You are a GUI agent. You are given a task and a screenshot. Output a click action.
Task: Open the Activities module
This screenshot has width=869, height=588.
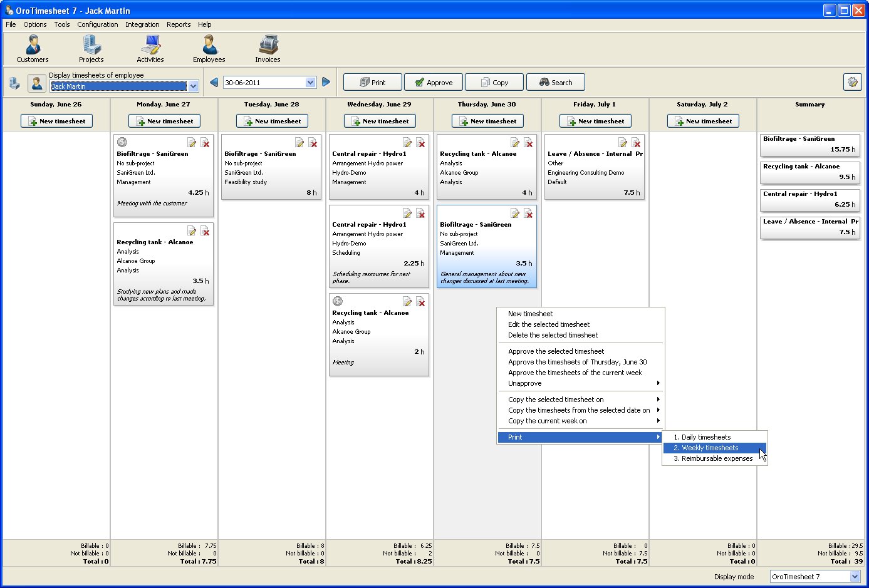point(150,48)
